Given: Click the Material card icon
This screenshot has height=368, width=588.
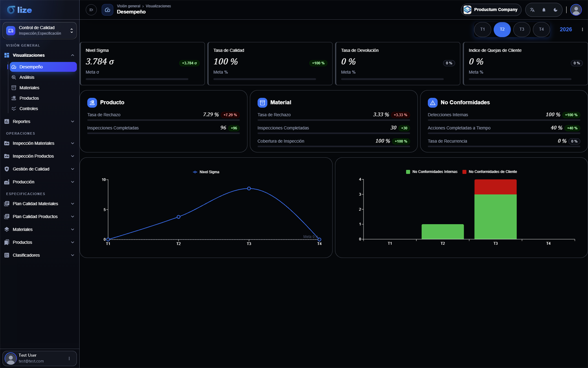Looking at the screenshot, I should tap(262, 103).
